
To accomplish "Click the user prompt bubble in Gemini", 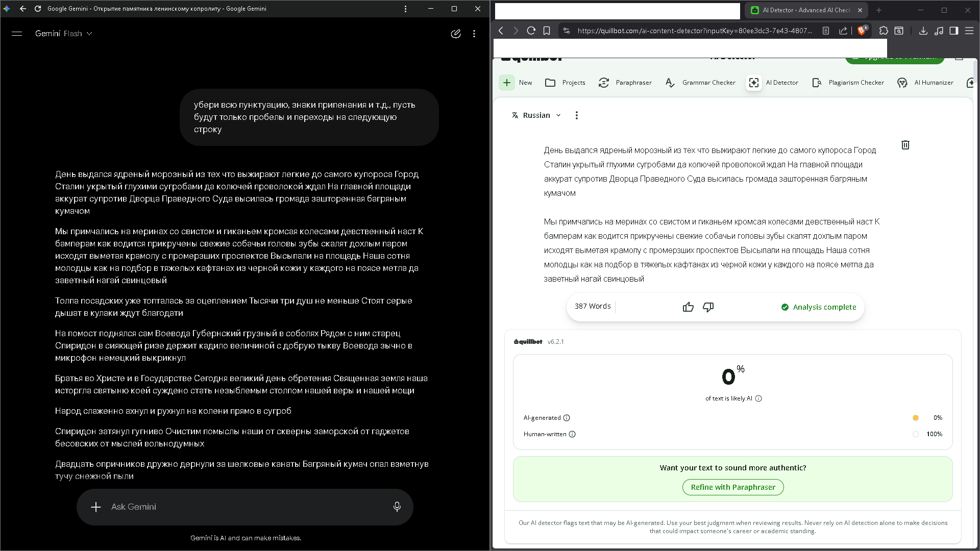I will click(309, 117).
